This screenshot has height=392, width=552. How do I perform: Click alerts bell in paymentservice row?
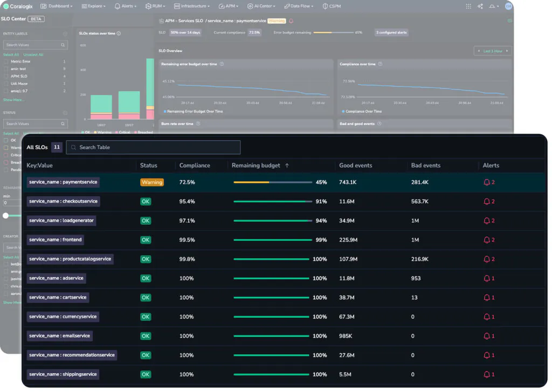(487, 182)
